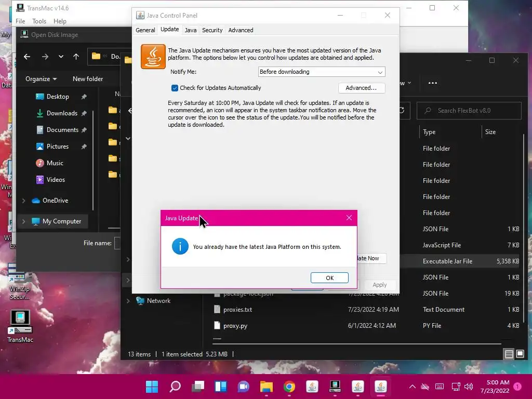Image resolution: width=532 pixels, height=399 pixels.
Task: Expand the Network node in File Explorer
Action: (128, 301)
